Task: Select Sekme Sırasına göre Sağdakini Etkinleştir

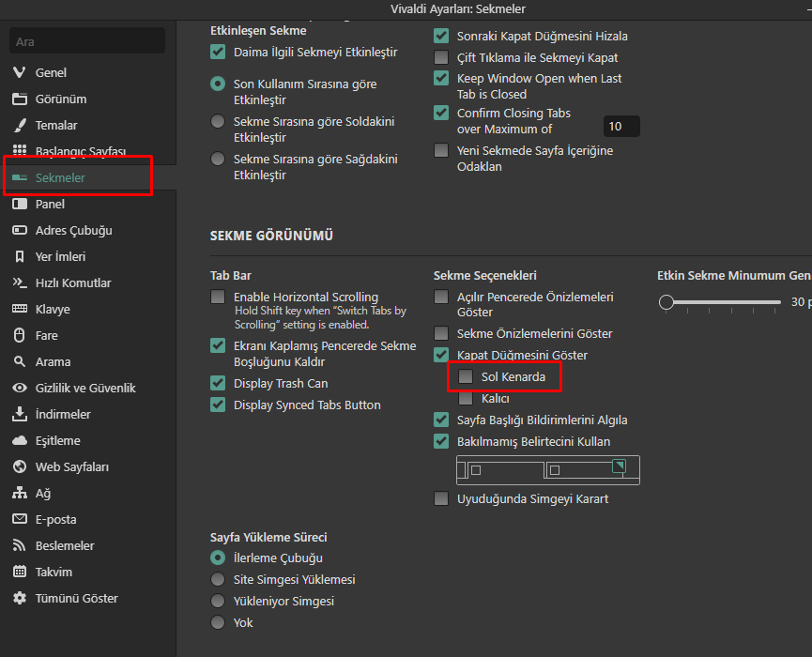Action: [x=218, y=159]
